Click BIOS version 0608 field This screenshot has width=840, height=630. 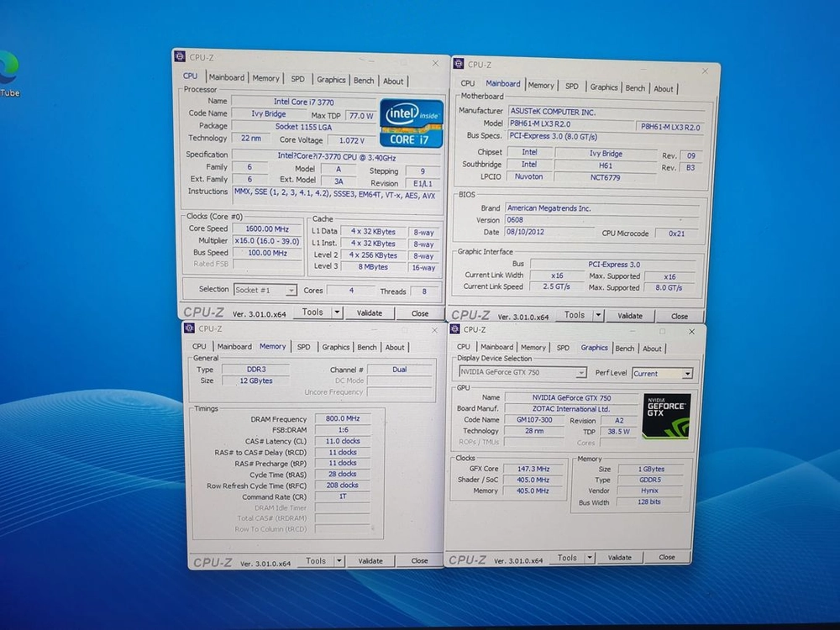(602, 220)
